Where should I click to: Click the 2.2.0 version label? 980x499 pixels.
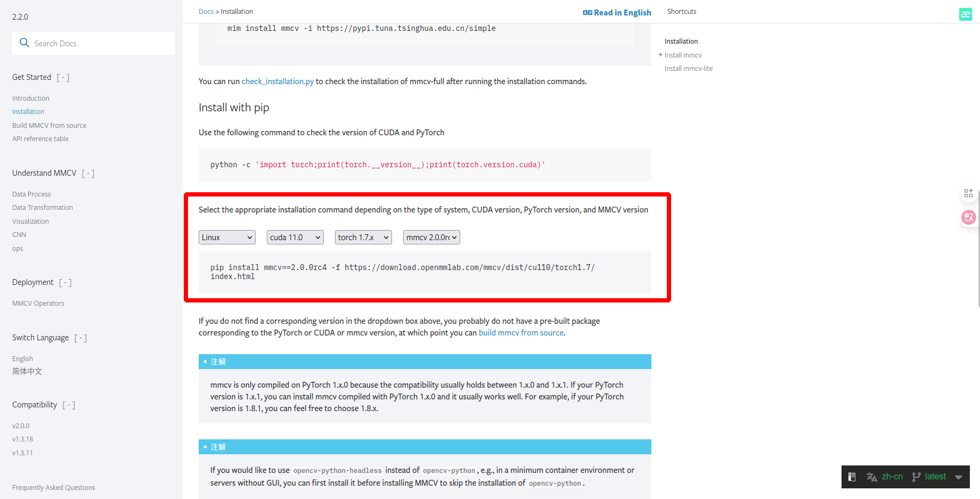[x=20, y=17]
